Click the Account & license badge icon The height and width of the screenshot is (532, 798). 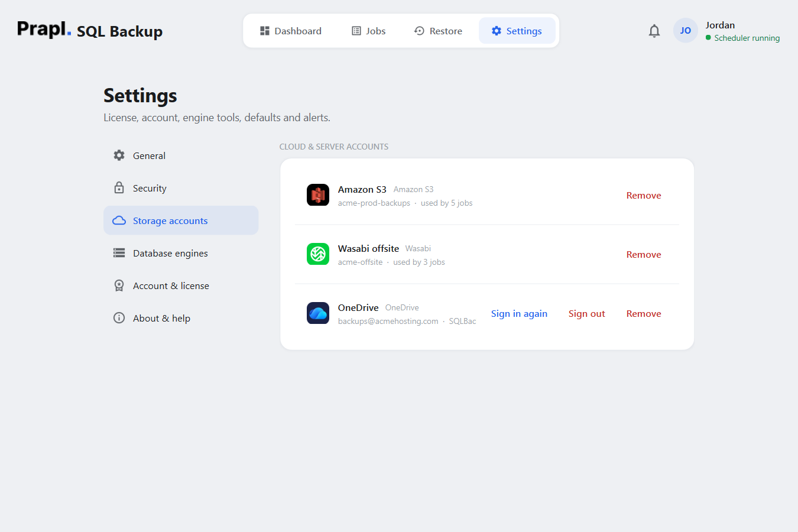(119, 286)
